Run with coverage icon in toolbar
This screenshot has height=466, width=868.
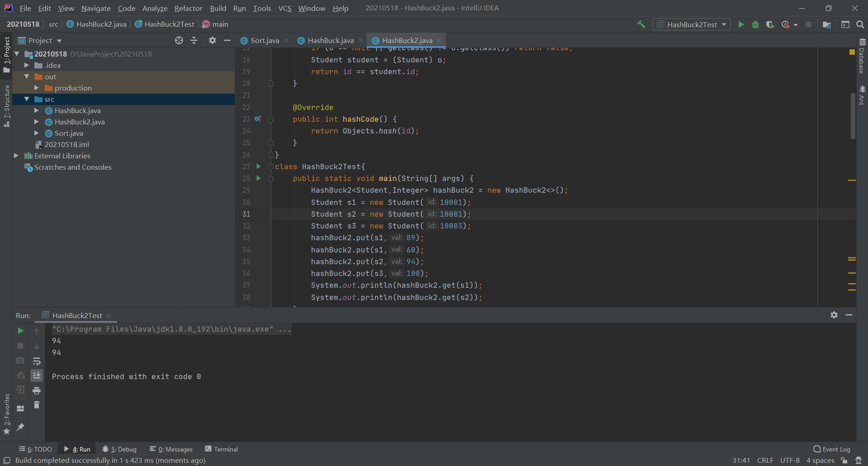point(770,24)
